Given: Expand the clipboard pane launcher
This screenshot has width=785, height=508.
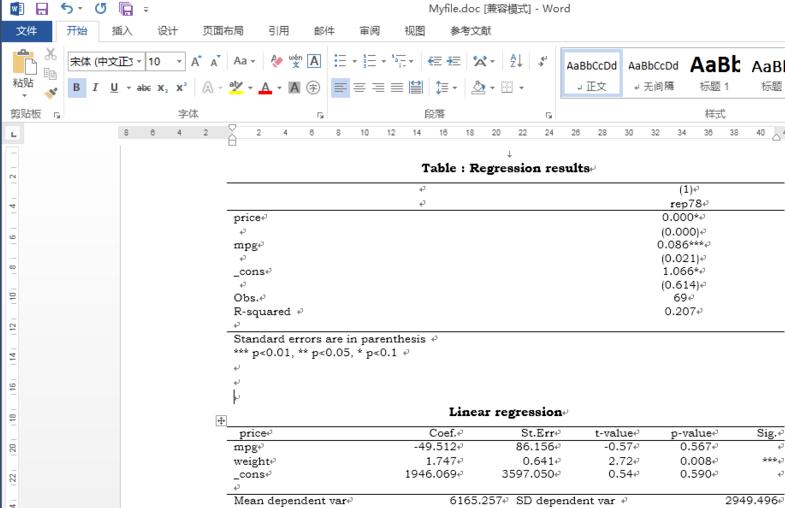Looking at the screenshot, I should [57, 115].
